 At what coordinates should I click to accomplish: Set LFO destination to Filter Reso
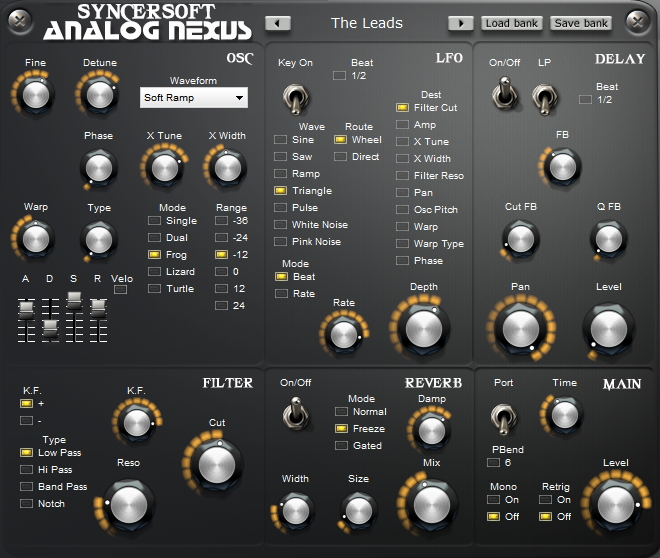tap(402, 175)
